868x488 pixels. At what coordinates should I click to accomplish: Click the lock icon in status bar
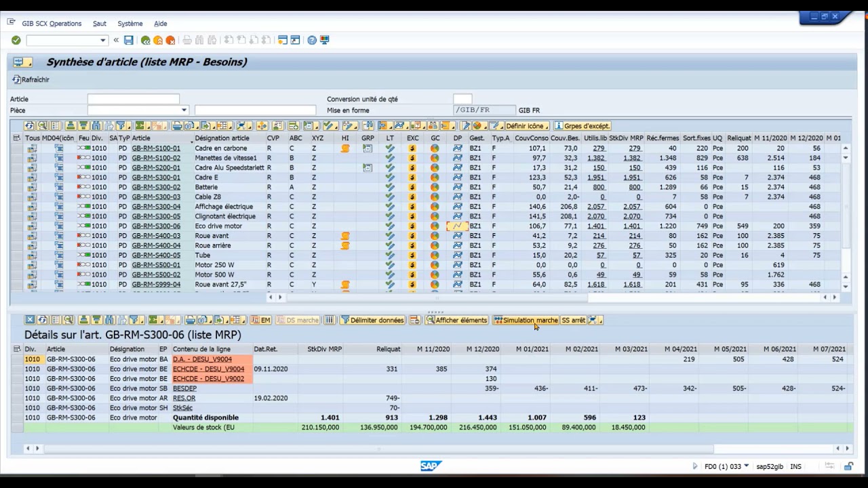click(x=848, y=466)
